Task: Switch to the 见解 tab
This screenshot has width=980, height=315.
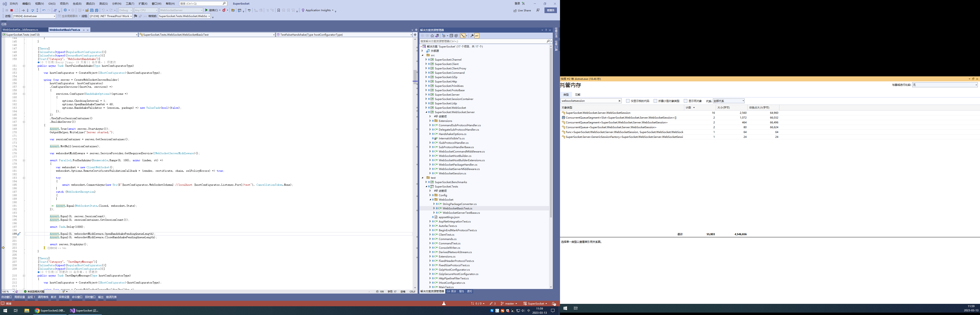Action: (x=577, y=94)
